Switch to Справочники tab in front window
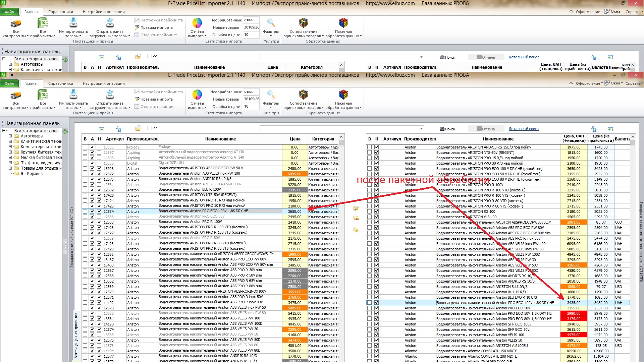This screenshot has width=644, height=362. (61, 83)
